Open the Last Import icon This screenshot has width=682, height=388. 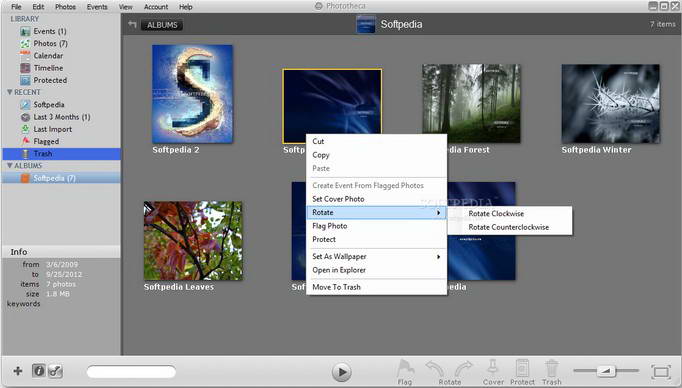25,129
